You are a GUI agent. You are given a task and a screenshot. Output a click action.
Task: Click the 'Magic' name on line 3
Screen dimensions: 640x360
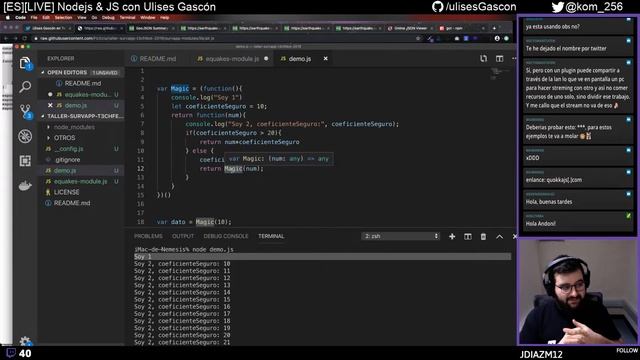click(x=180, y=89)
